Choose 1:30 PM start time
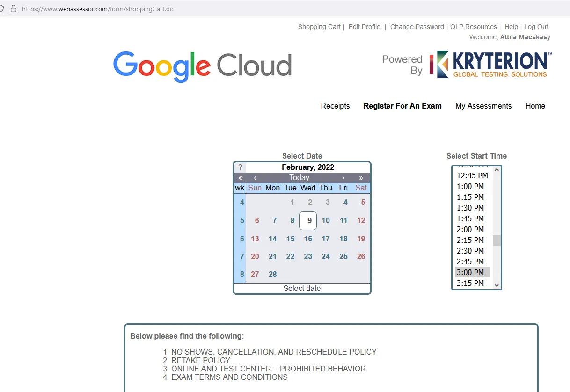 tap(473, 208)
